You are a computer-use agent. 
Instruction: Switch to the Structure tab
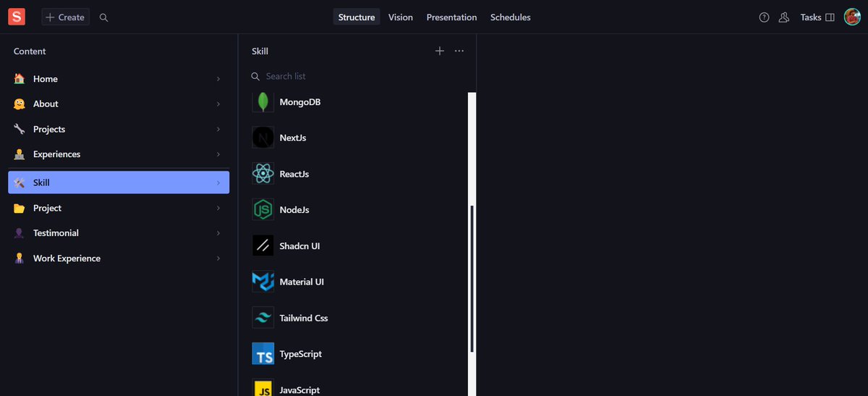357,17
